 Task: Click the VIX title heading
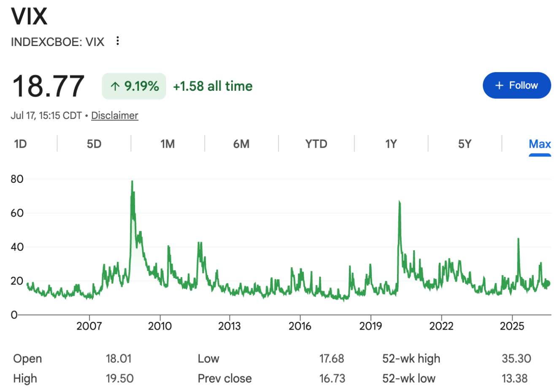point(29,16)
